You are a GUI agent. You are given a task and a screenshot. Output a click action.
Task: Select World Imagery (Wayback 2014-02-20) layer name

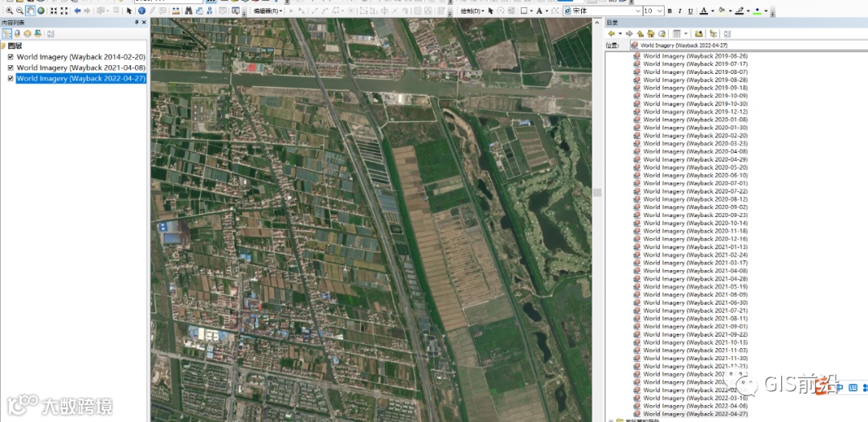81,56
